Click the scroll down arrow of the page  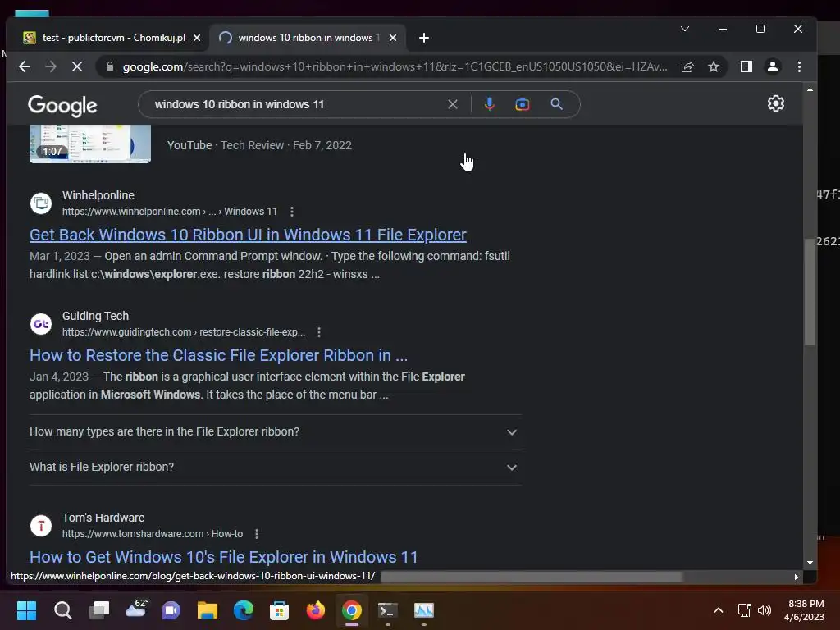point(810,563)
